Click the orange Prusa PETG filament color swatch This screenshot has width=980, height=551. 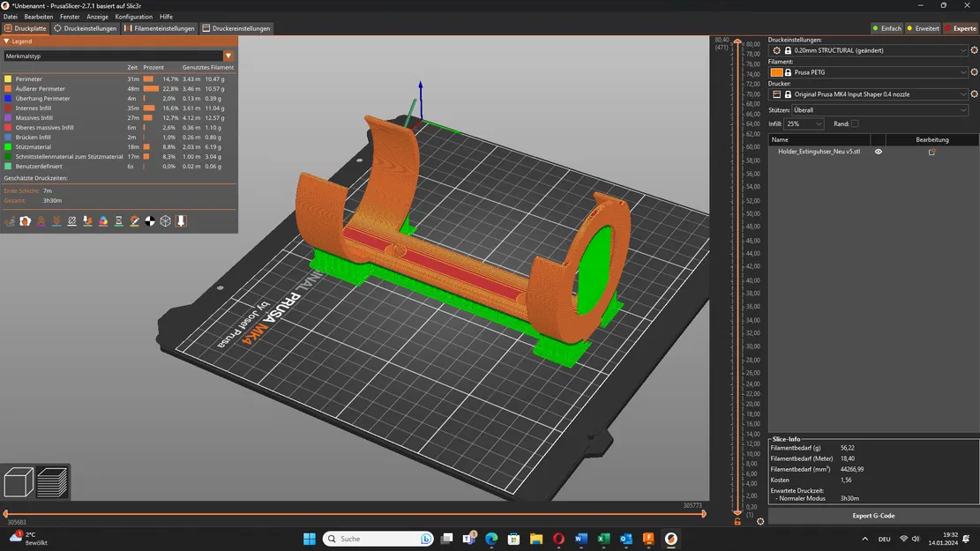pos(776,72)
